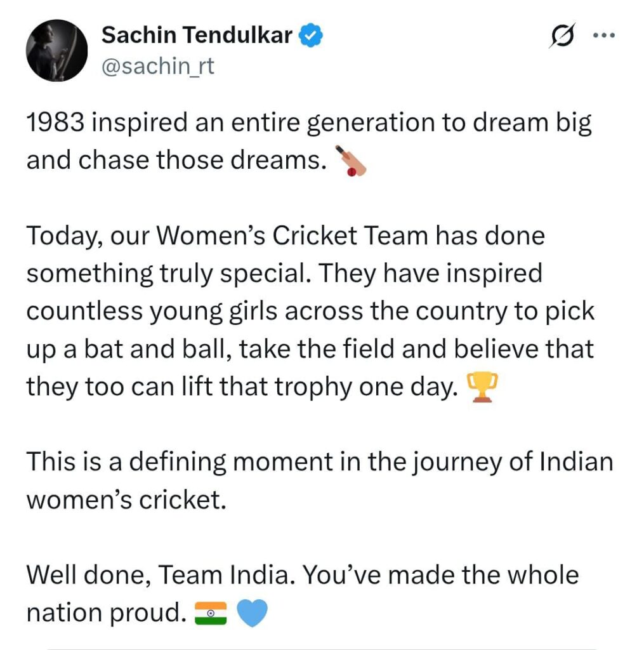This screenshot has height=650, width=644.
Task: Click the "women's cricket." line
Action: 126,499
